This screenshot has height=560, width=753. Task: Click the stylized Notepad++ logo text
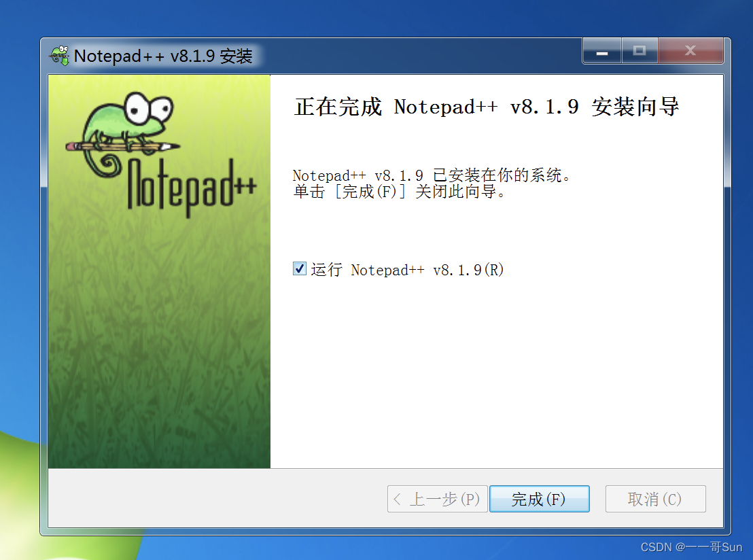click(191, 187)
